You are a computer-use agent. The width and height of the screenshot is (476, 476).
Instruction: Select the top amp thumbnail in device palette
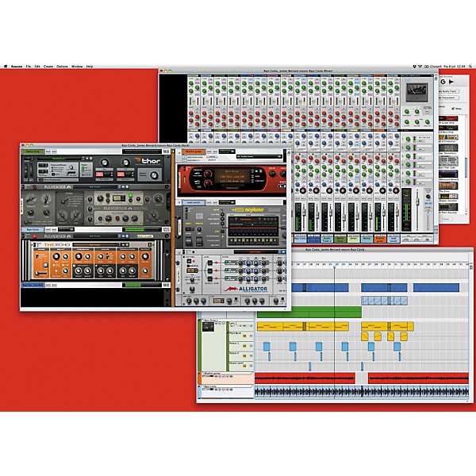point(448,118)
